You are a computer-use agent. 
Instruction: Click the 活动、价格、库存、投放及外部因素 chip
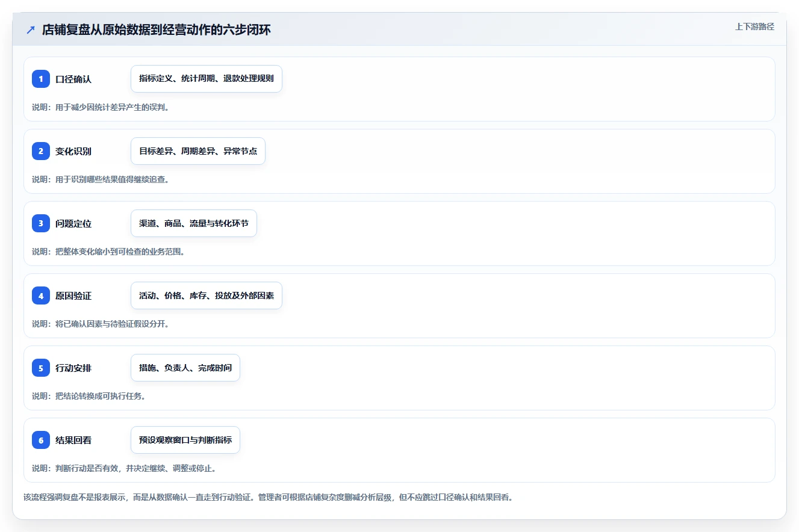(x=207, y=295)
